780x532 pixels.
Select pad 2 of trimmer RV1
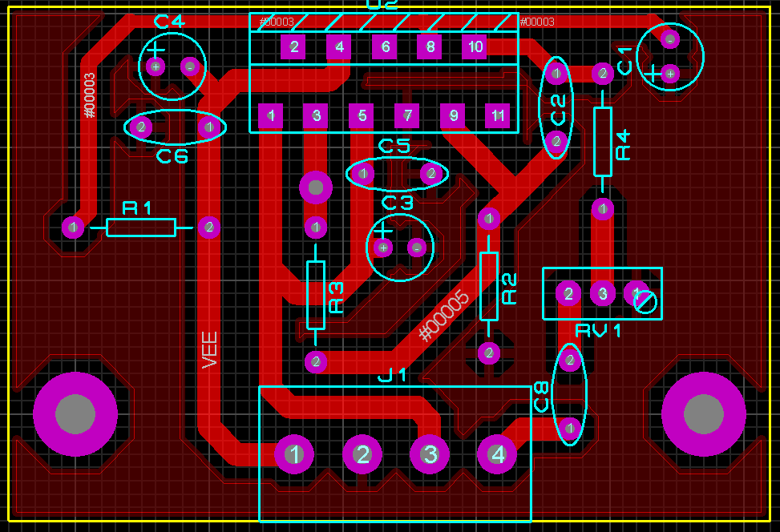click(x=568, y=294)
